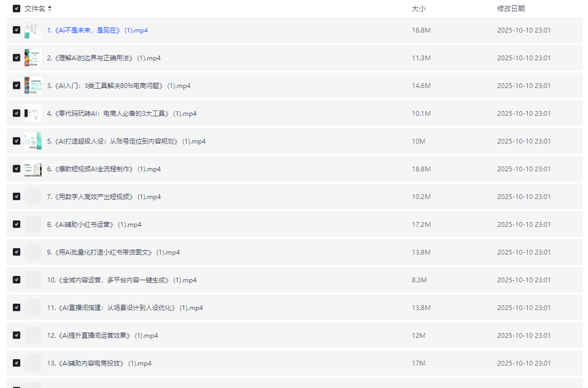Open the thumbnail of 1.《Ai不是未来，是现在》
This screenshot has width=588, height=388.
33,30
